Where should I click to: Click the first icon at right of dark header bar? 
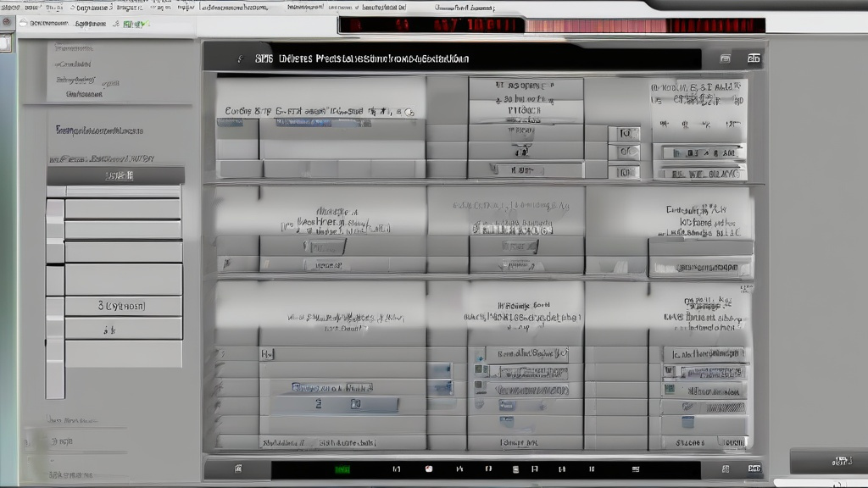point(725,59)
